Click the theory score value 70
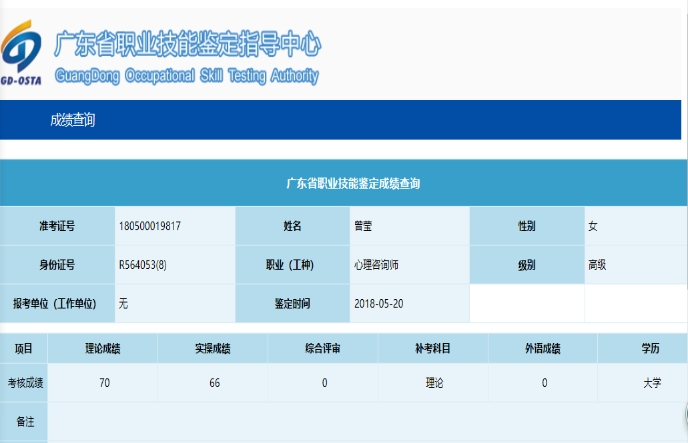688x443 pixels. point(104,383)
